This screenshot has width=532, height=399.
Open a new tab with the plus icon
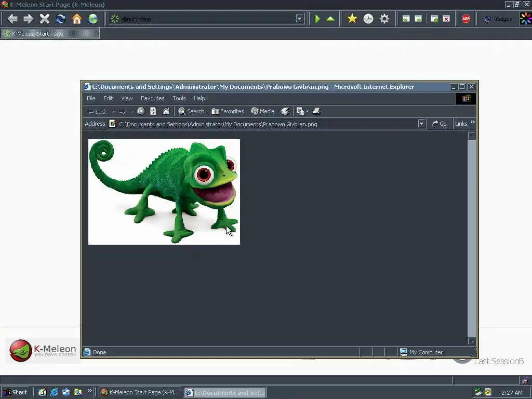pos(434,19)
